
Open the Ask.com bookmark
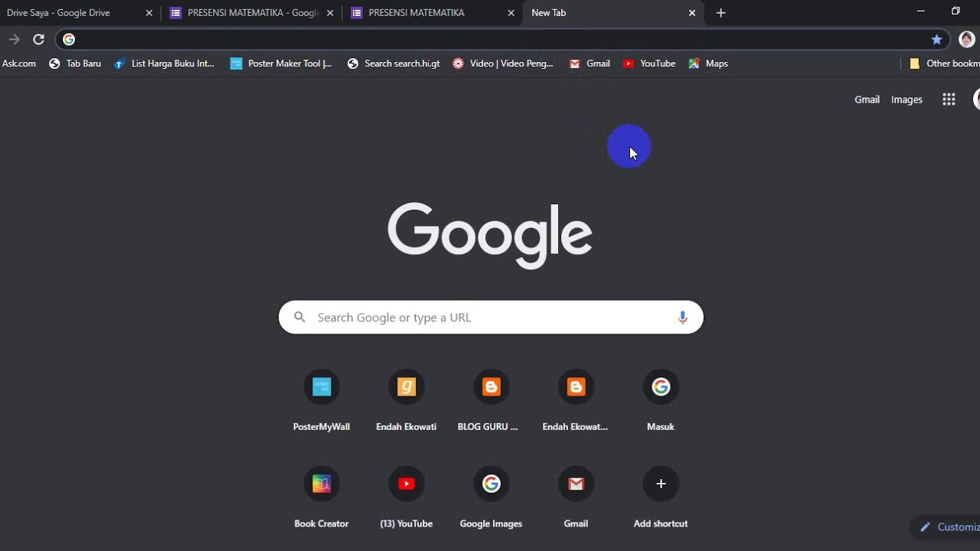(18, 64)
